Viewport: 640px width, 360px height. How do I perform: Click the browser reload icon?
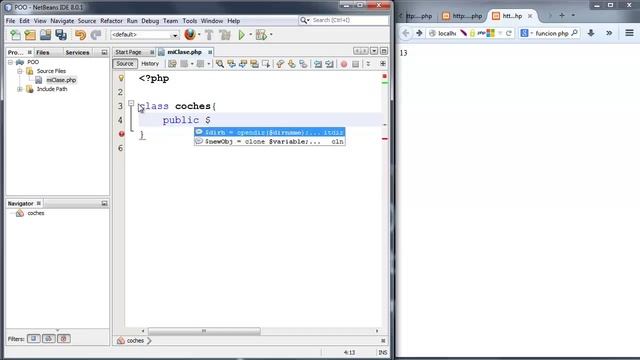[x=509, y=33]
